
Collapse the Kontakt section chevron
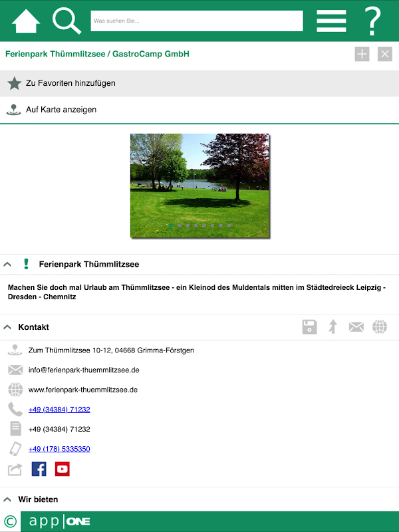point(7,327)
